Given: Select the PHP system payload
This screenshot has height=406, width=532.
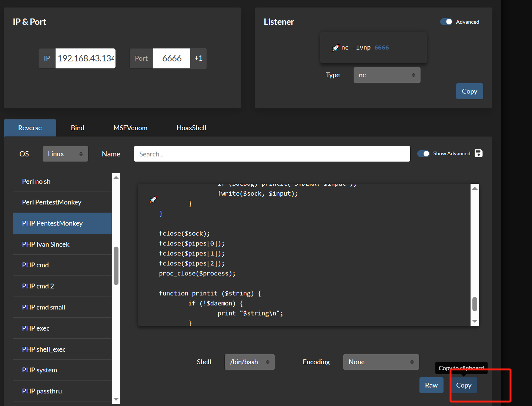Looking at the screenshot, I should click(x=62, y=370).
